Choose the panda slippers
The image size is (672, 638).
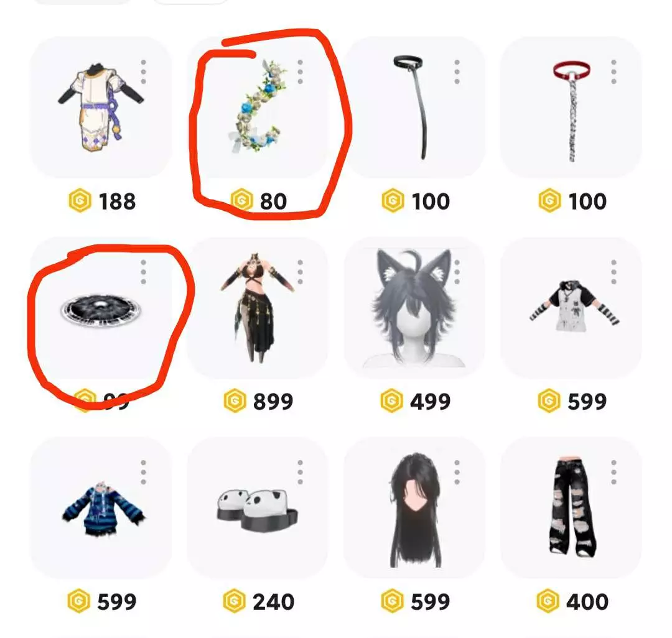pos(258,507)
